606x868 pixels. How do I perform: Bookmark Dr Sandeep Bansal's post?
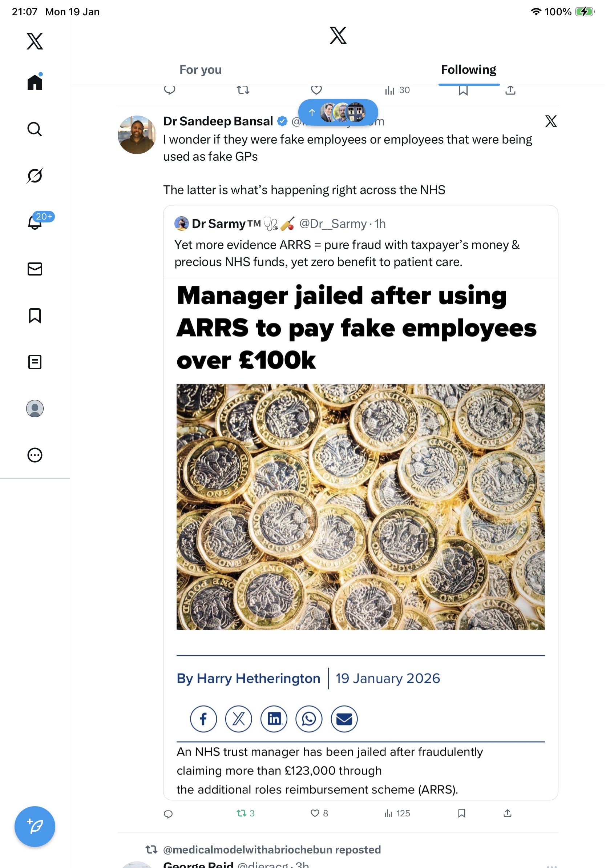click(461, 813)
